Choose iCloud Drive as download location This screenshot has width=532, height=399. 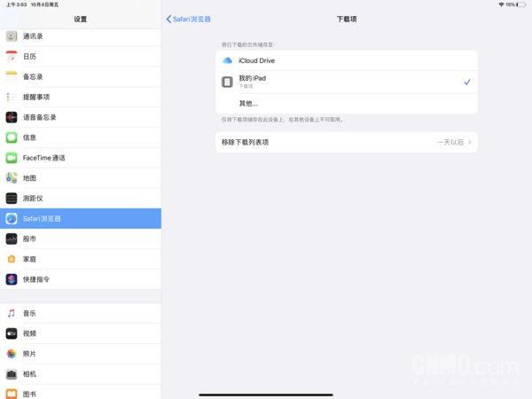[x=347, y=60]
